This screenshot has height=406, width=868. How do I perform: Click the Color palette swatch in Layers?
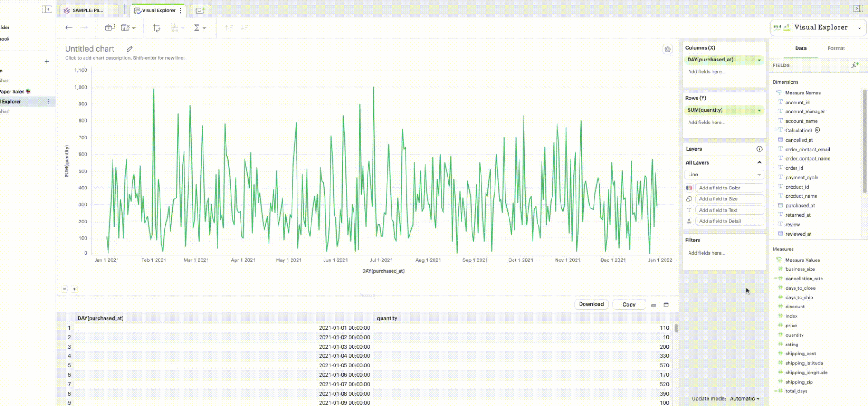[x=689, y=188]
